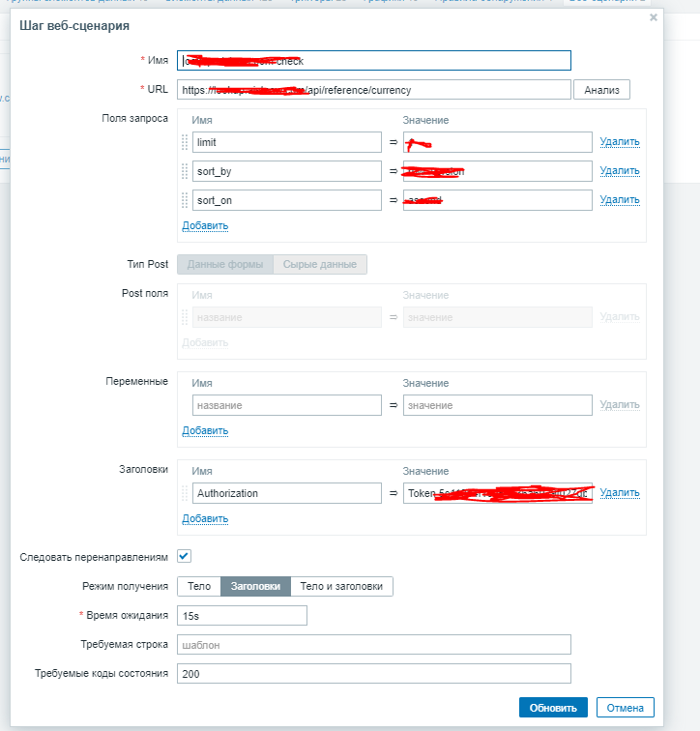The height and width of the screenshot is (731, 700).
Task: Remove the Authorization header row
Action: [x=620, y=493]
